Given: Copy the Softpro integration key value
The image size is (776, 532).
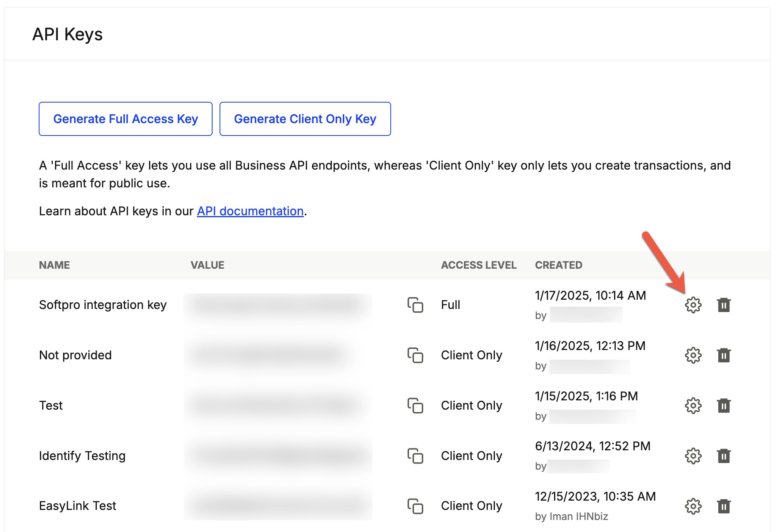Looking at the screenshot, I should 415,305.
